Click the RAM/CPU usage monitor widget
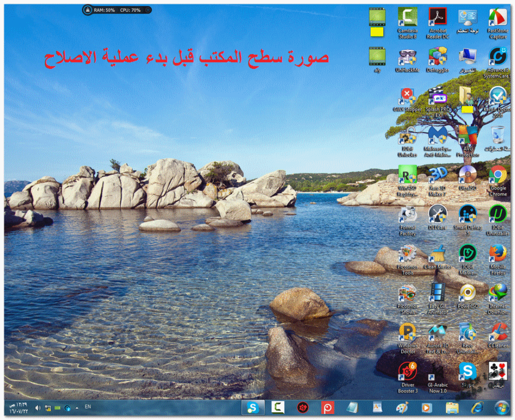515x420 pixels. tap(117, 10)
